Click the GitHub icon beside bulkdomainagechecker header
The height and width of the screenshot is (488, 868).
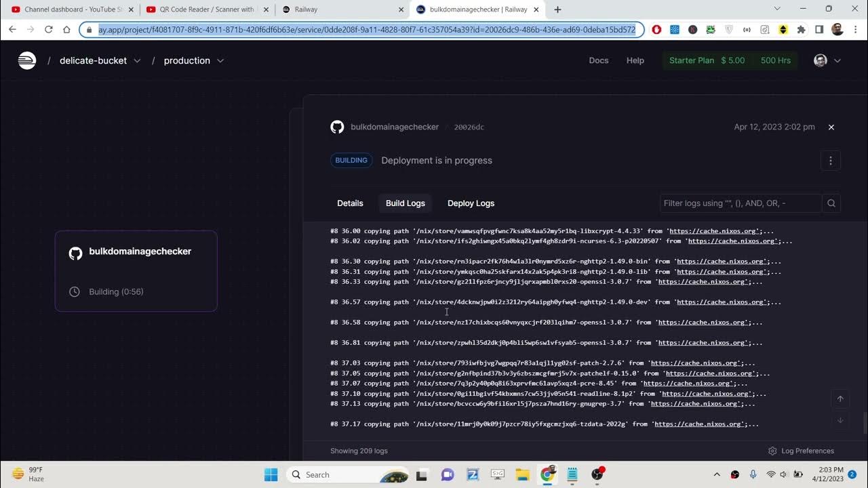click(337, 127)
